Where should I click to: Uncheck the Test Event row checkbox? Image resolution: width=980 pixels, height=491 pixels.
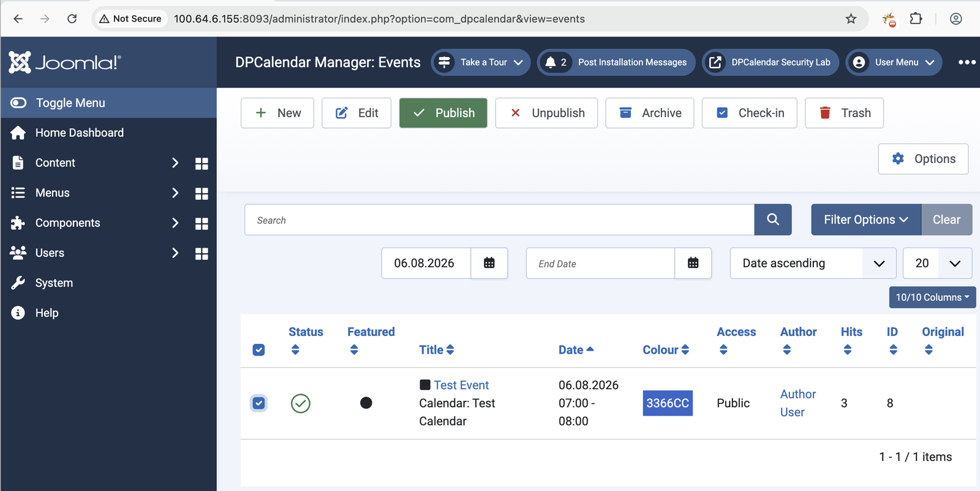[258, 403]
